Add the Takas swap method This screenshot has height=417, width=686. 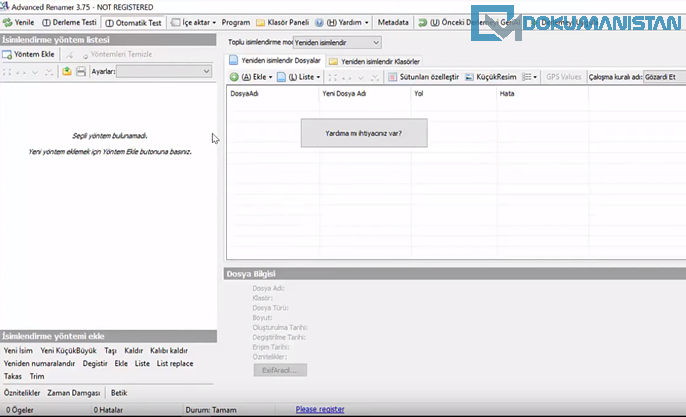(x=13, y=376)
